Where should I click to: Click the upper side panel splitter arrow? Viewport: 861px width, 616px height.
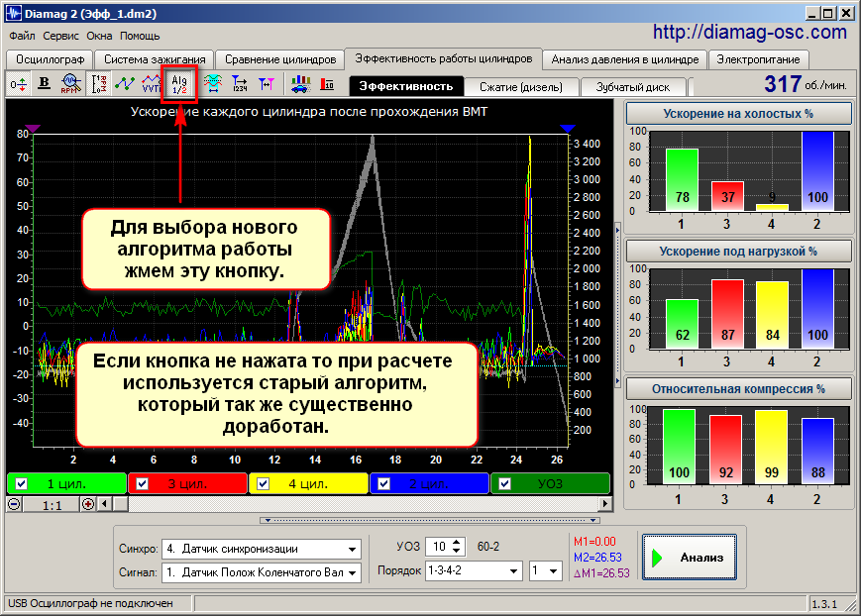(617, 230)
